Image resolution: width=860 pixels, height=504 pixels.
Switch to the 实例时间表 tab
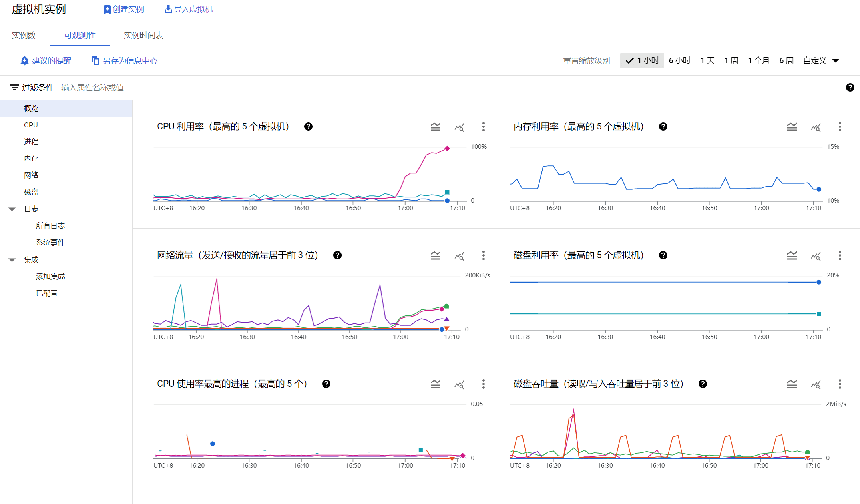tap(143, 35)
